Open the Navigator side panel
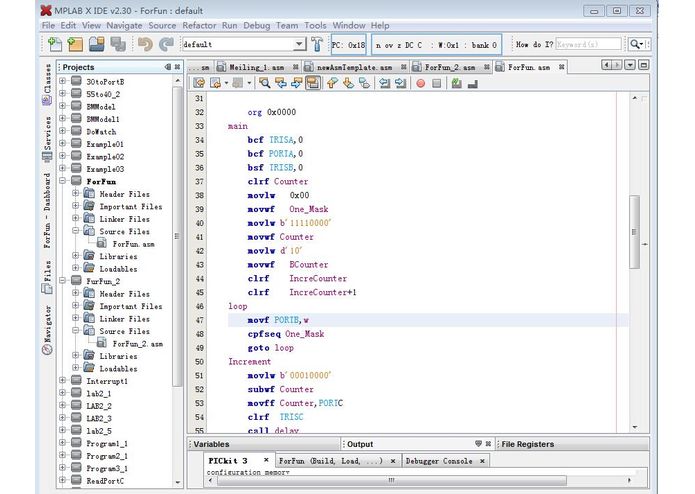Viewport: 695px width, 494px height. [x=47, y=330]
